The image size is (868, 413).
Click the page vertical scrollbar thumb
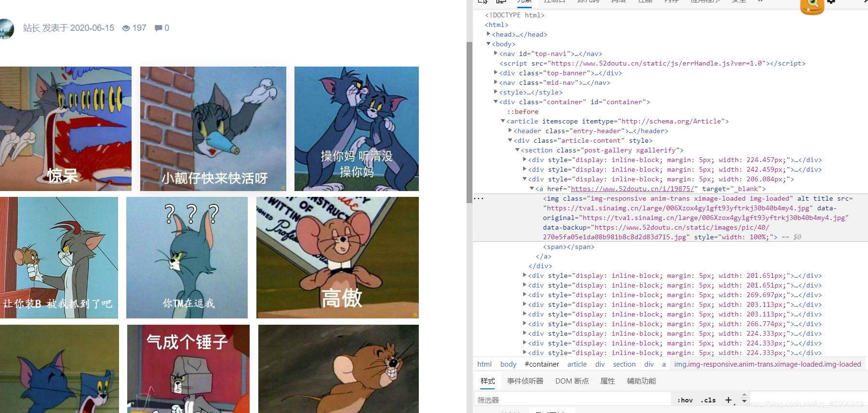pos(469,122)
